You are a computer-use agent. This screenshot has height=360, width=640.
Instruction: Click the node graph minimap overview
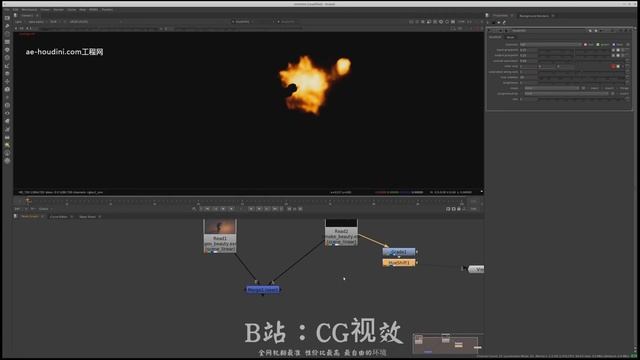pyautogui.click(x=448, y=344)
